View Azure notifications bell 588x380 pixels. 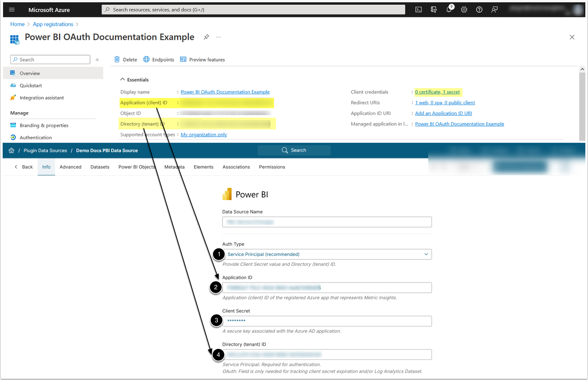[x=449, y=9]
